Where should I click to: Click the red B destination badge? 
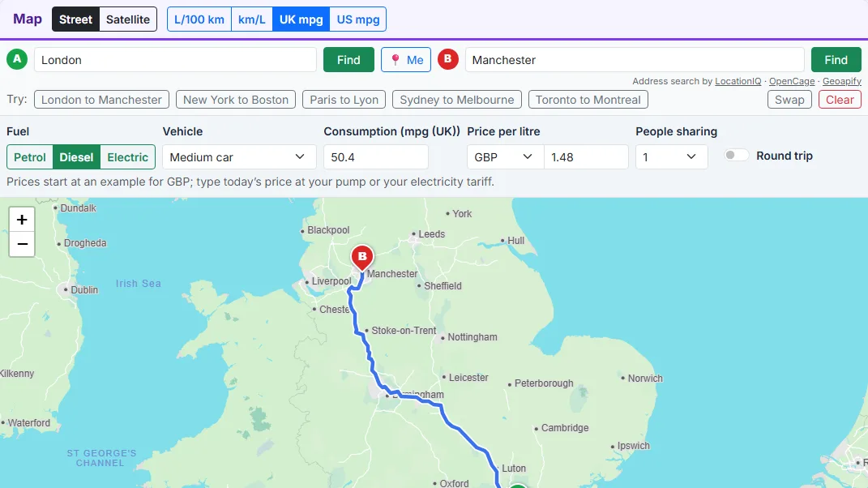click(448, 59)
